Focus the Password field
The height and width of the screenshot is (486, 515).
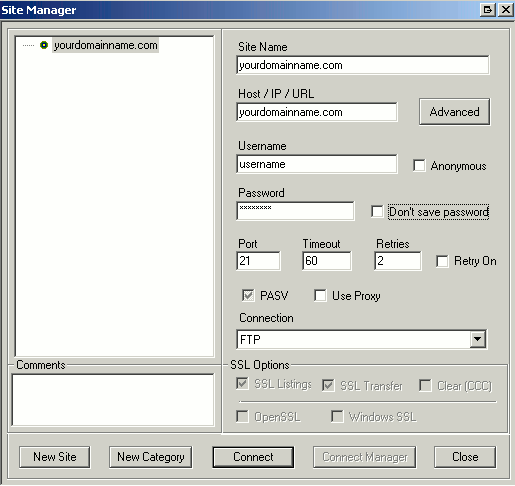pyautogui.click(x=295, y=211)
